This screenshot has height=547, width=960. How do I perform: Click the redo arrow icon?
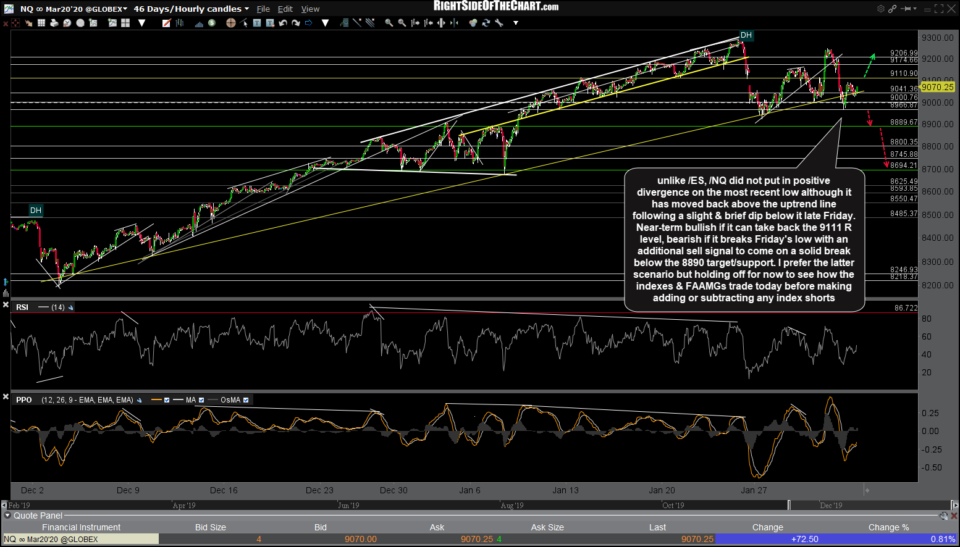pos(295,23)
